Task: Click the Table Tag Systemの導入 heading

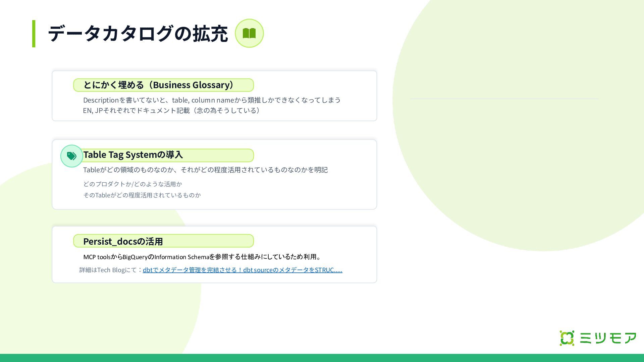Action: 133,155
